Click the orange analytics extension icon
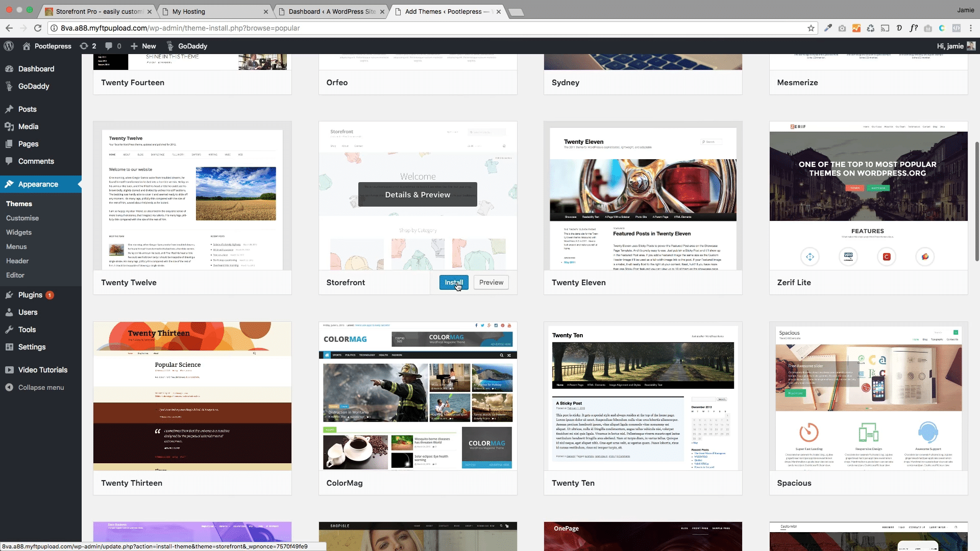Viewport: 980px width, 551px height. [856, 28]
